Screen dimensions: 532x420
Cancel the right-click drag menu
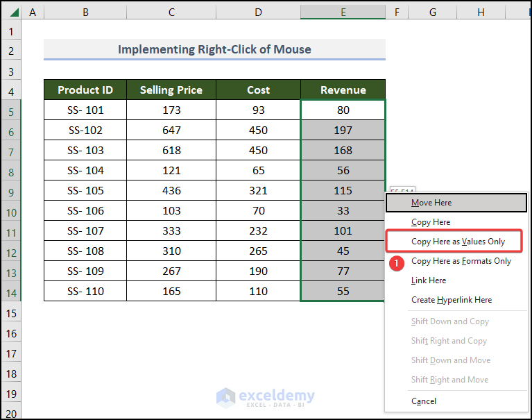click(x=424, y=401)
